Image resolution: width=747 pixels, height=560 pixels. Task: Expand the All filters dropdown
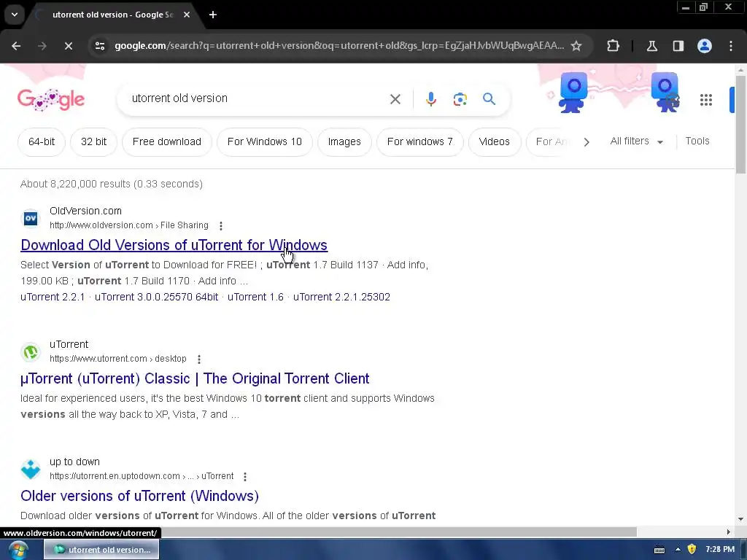(x=636, y=141)
